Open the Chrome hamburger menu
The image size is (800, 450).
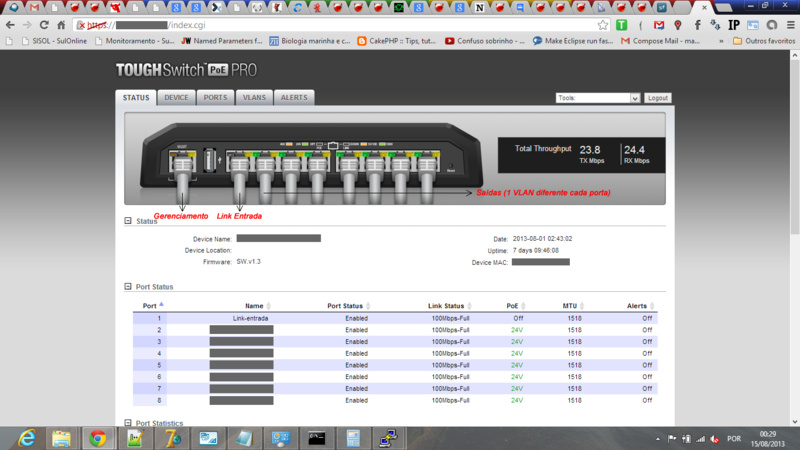point(790,25)
